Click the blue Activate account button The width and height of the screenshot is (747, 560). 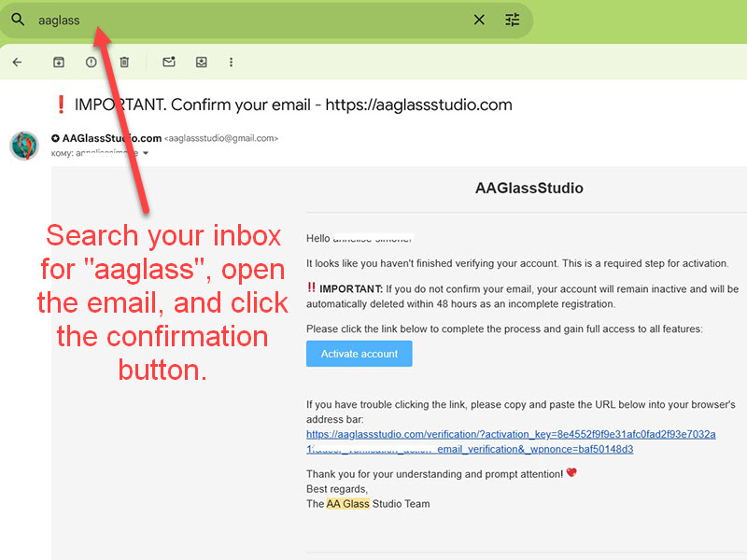359,354
